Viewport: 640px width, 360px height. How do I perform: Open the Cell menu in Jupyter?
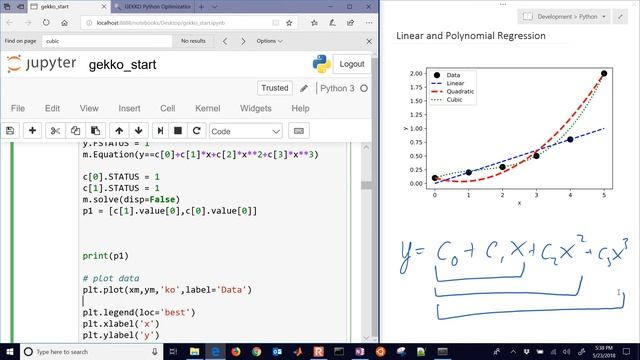168,108
